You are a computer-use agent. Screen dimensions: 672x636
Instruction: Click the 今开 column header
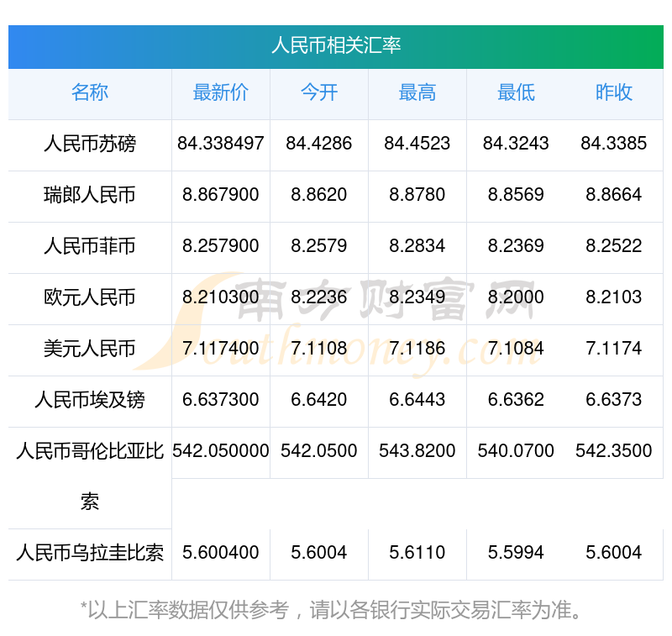tap(318, 92)
